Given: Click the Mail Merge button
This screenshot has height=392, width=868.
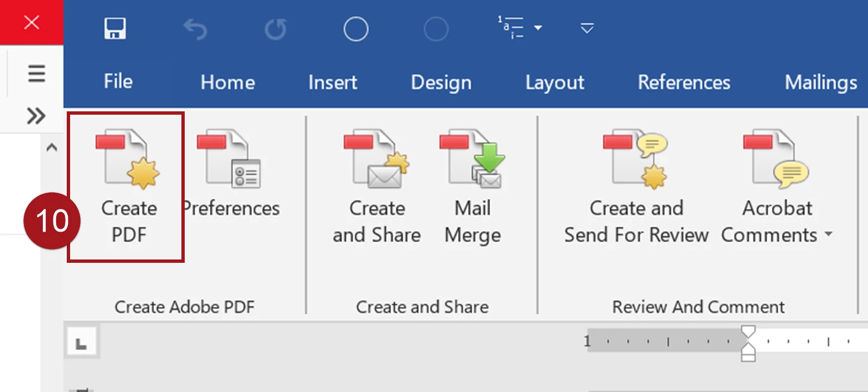Looking at the screenshot, I should pos(472,188).
